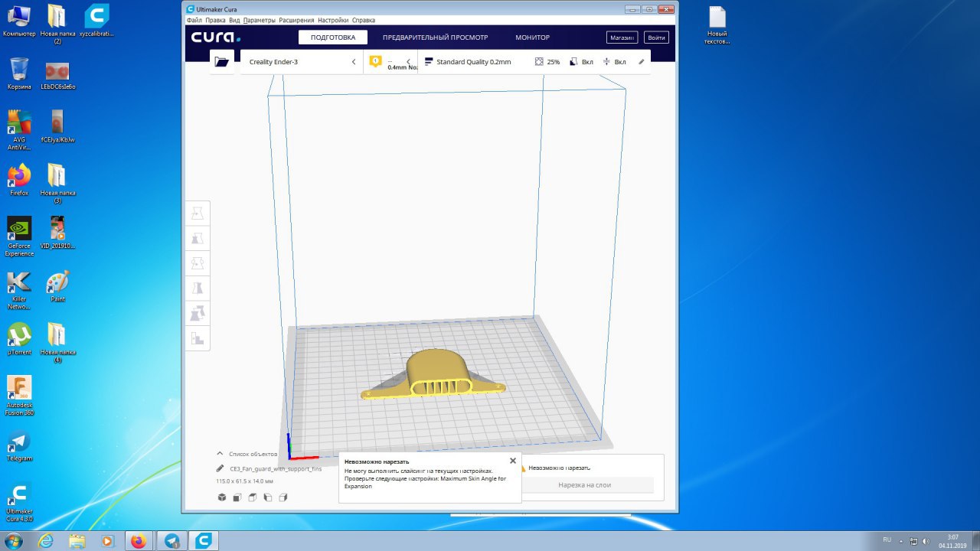Click Internet Explorer in the taskbar
Screen dimensions: 980x551
(47, 541)
